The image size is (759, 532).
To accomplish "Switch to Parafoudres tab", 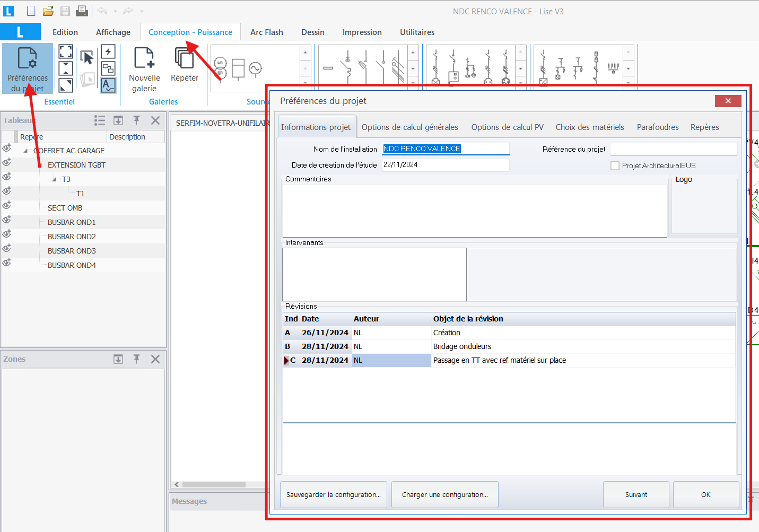I will (x=658, y=127).
